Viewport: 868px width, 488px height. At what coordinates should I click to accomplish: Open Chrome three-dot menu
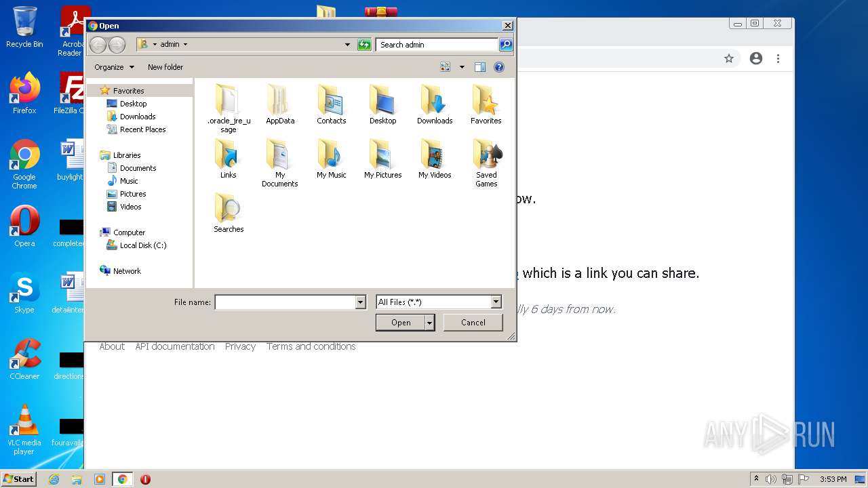[778, 58]
